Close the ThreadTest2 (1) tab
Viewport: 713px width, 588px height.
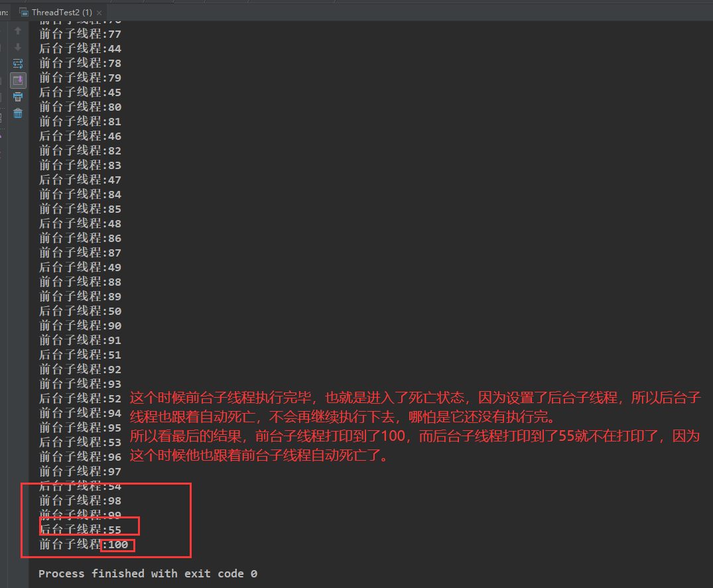click(99, 13)
